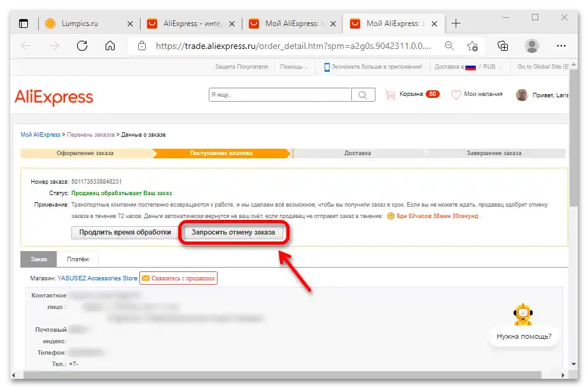View site security lock information
The image size is (588, 389).
pyautogui.click(x=142, y=46)
